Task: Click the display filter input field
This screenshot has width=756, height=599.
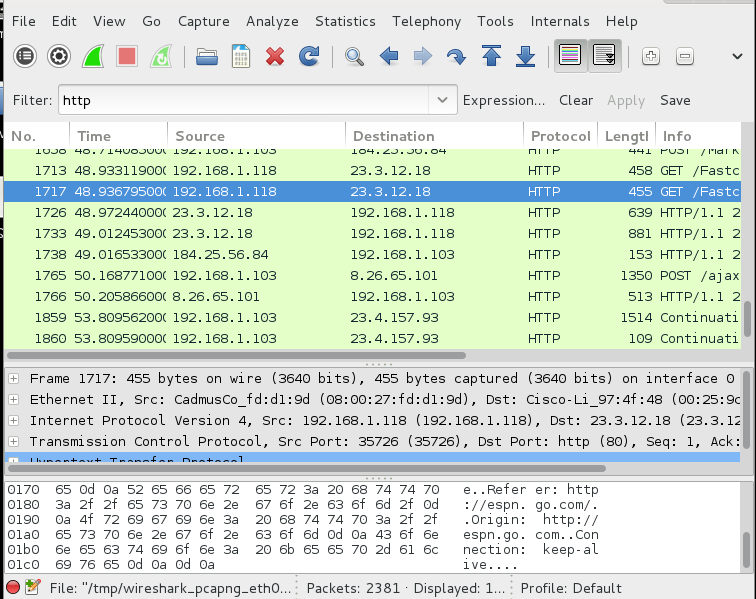Action: point(243,100)
